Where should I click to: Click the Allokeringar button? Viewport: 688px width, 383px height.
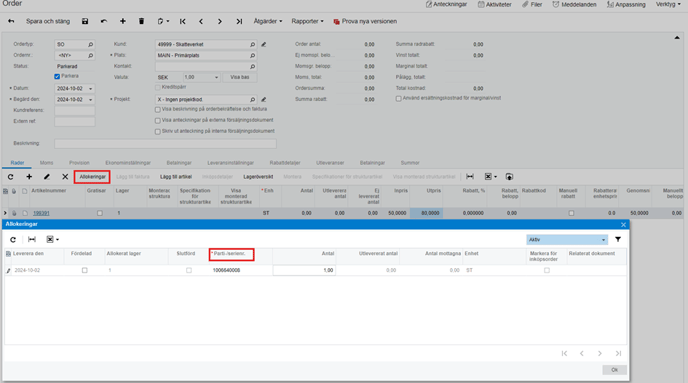coord(93,176)
